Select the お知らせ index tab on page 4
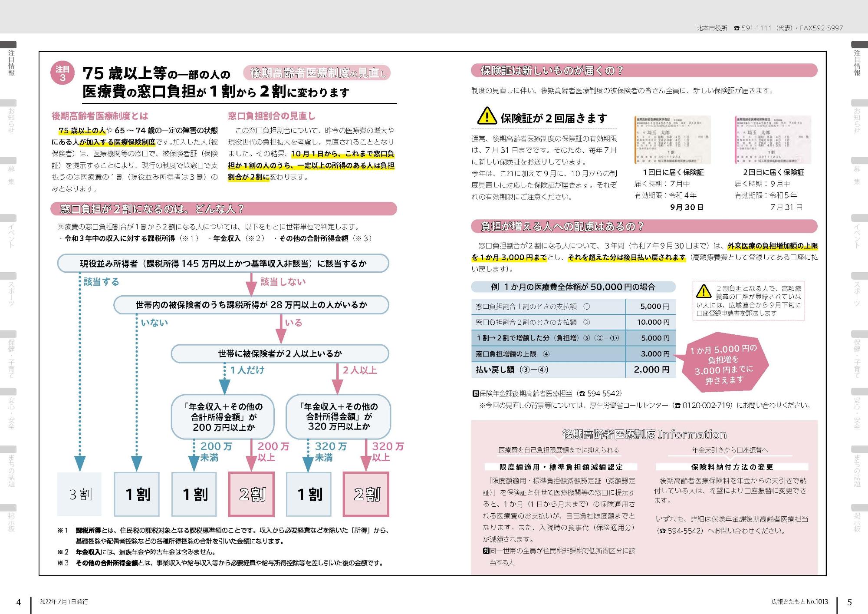The image size is (868, 614). (x=9, y=117)
